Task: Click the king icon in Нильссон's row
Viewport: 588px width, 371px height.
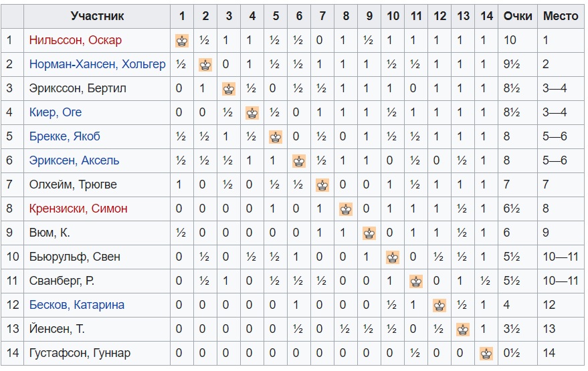Action: [x=182, y=41]
